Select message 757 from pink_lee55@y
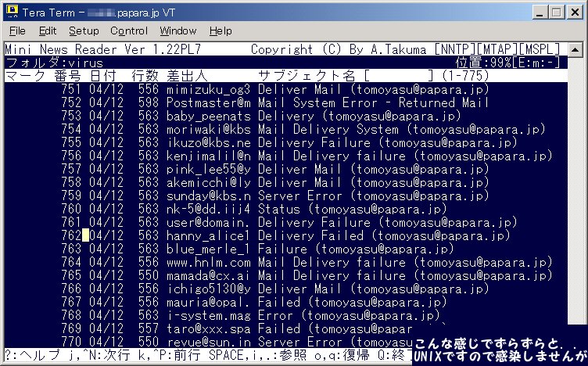The width and height of the screenshot is (588, 366). [x=275, y=169]
